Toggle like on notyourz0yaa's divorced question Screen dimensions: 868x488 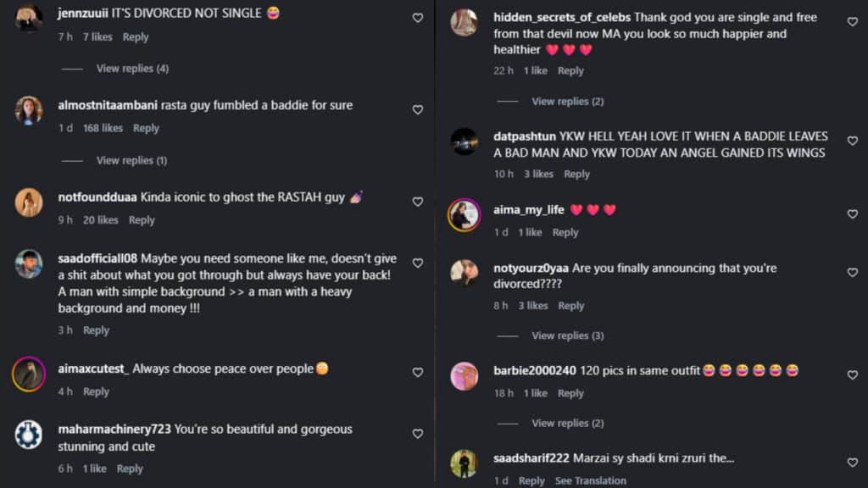tap(853, 273)
